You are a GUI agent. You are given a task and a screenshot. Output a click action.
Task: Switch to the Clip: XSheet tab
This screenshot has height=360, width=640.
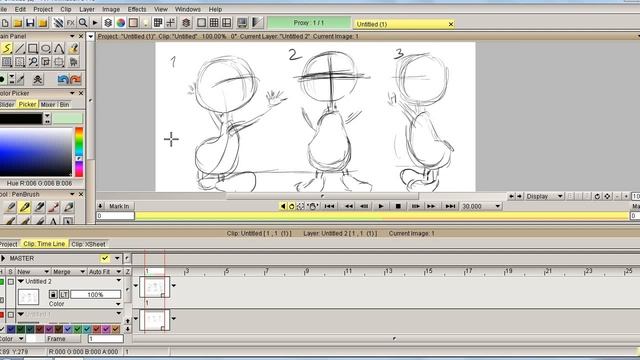click(88, 244)
